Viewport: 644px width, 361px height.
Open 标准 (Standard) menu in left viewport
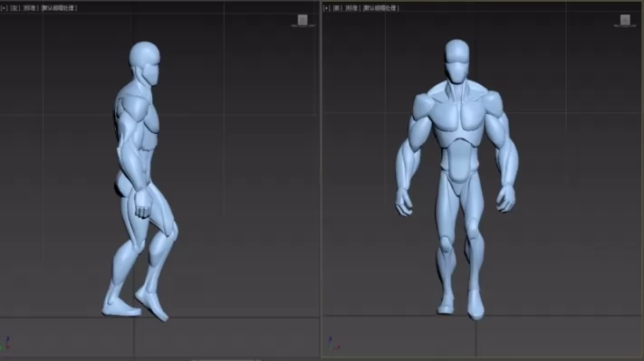tap(30, 8)
